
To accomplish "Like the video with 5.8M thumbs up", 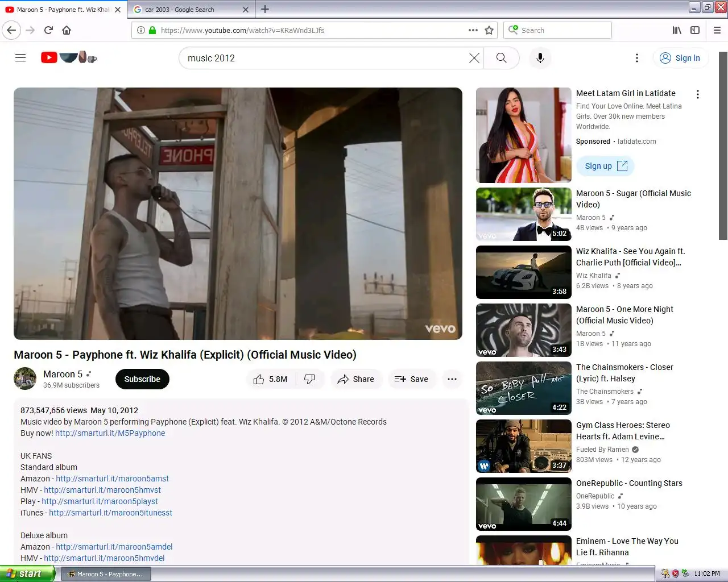I will click(x=270, y=379).
